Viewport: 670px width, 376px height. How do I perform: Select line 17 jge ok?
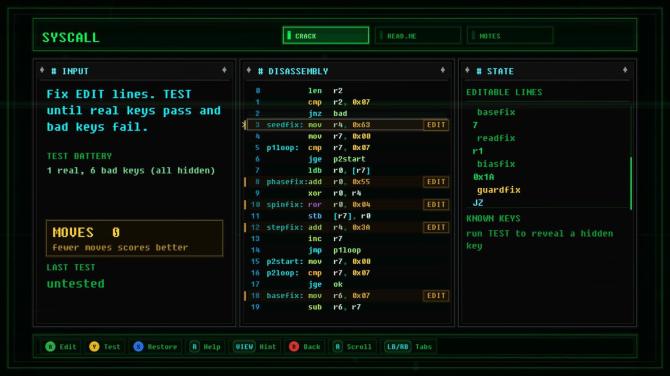(347, 284)
